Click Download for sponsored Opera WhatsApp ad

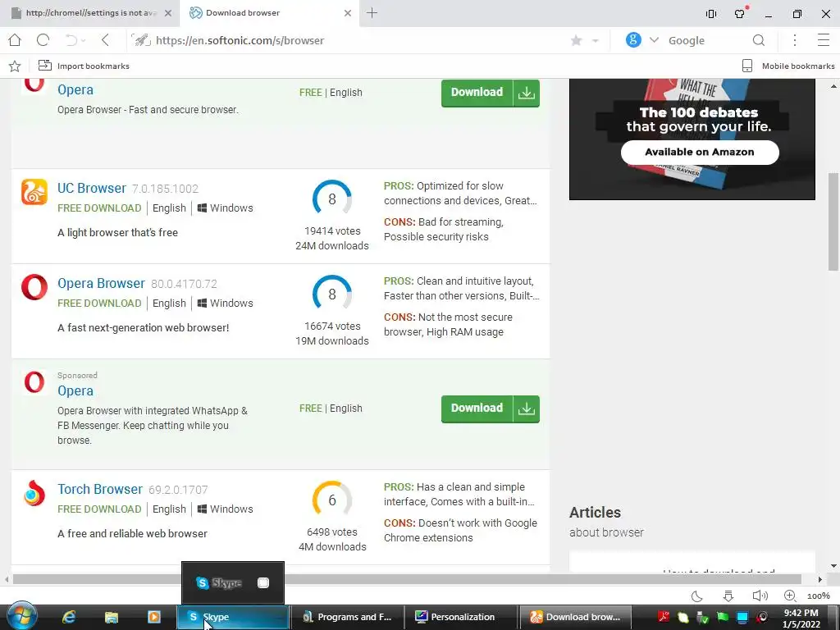[491, 409]
